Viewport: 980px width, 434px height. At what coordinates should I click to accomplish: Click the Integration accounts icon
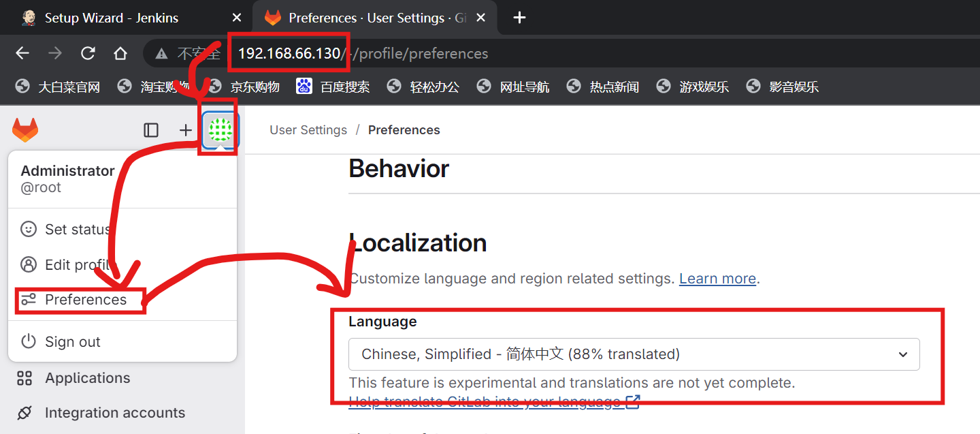click(24, 413)
